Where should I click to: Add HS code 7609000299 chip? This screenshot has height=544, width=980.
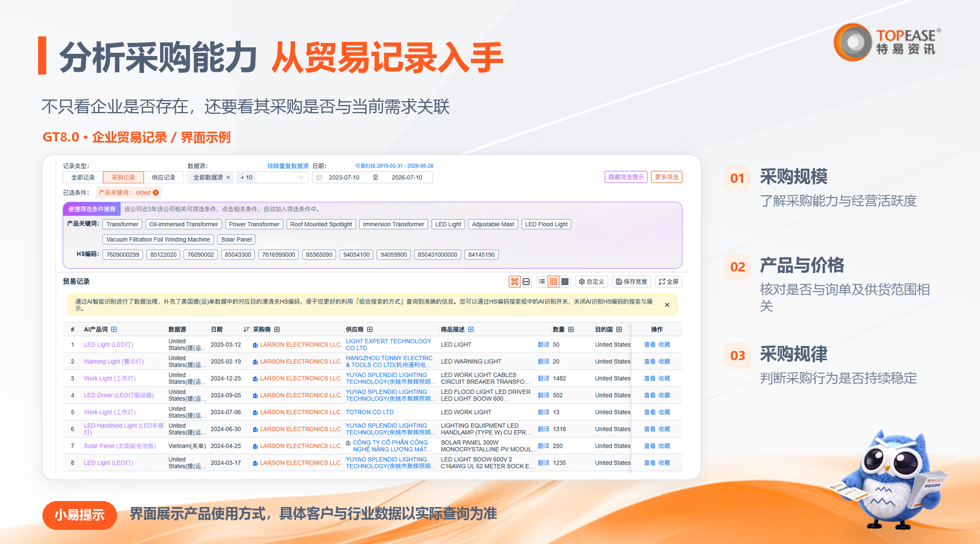click(x=123, y=255)
